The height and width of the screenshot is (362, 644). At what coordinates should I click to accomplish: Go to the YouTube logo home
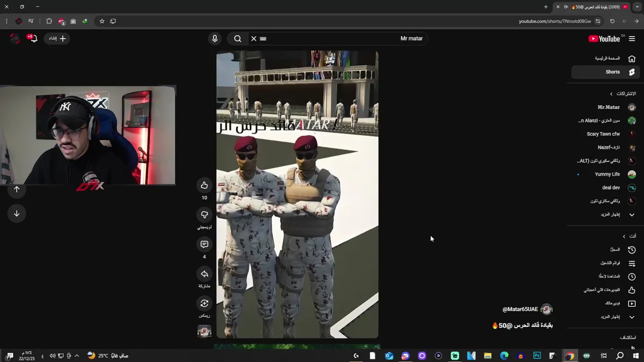(604, 39)
